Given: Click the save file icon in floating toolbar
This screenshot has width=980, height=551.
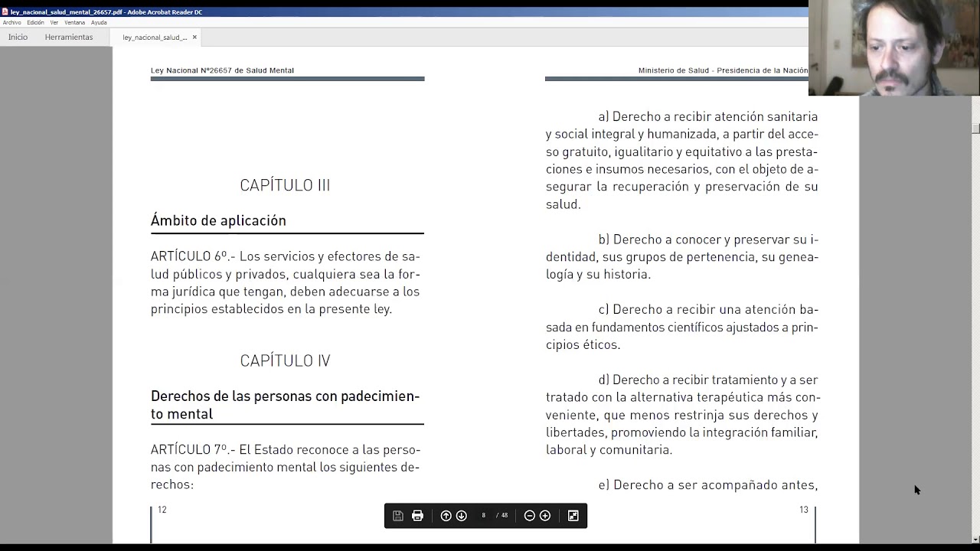Looking at the screenshot, I should [x=398, y=516].
